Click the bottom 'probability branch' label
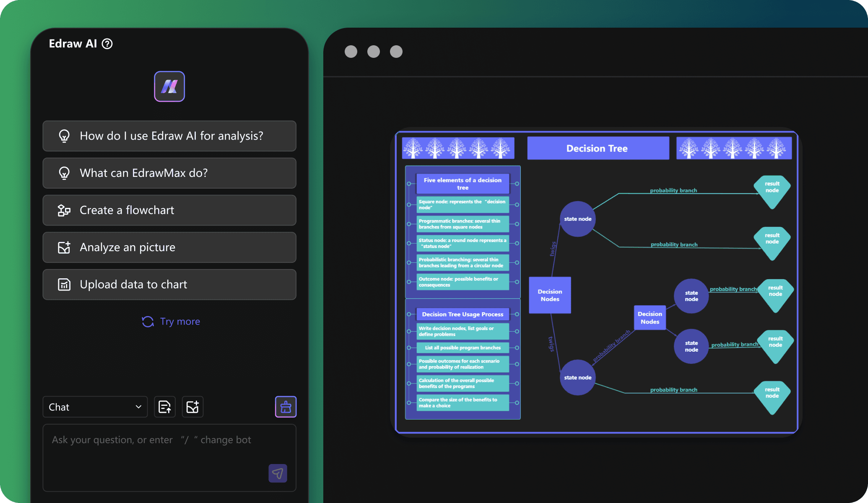The image size is (868, 503). click(673, 390)
